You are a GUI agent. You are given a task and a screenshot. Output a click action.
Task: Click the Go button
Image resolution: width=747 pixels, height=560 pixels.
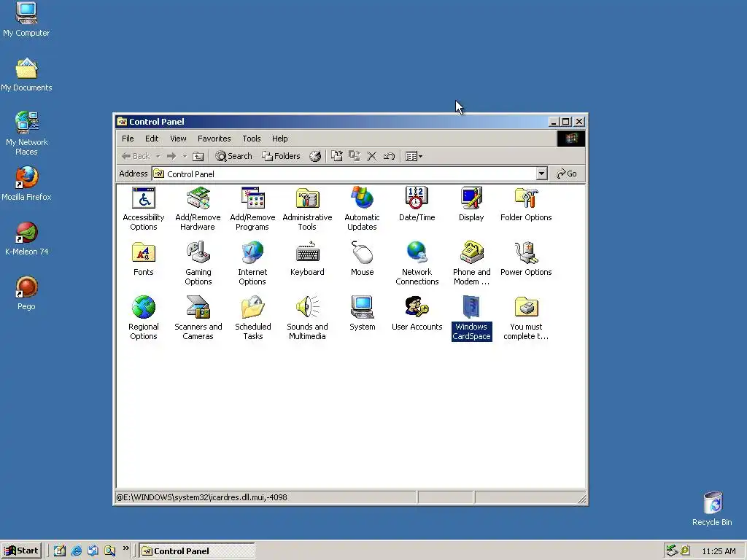pos(567,174)
